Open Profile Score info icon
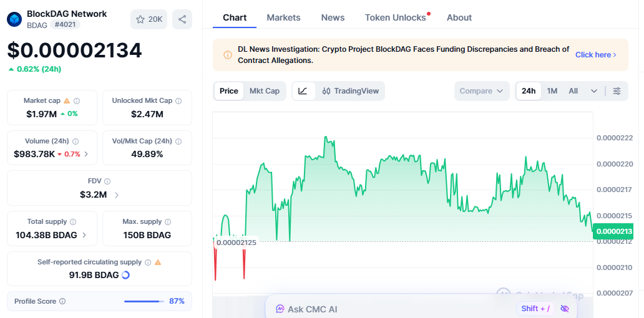644x318 pixels. click(x=62, y=301)
